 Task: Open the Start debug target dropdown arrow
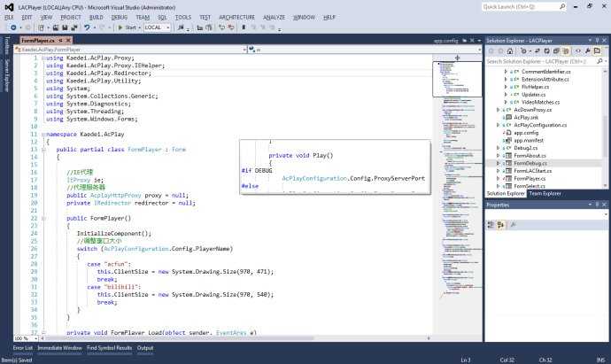click(x=140, y=27)
